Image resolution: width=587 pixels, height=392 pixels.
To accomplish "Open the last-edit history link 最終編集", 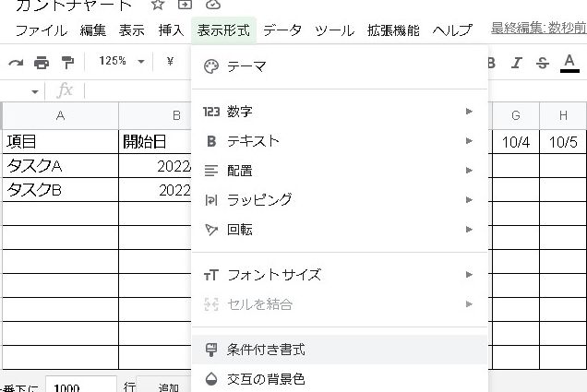I will (538, 30).
